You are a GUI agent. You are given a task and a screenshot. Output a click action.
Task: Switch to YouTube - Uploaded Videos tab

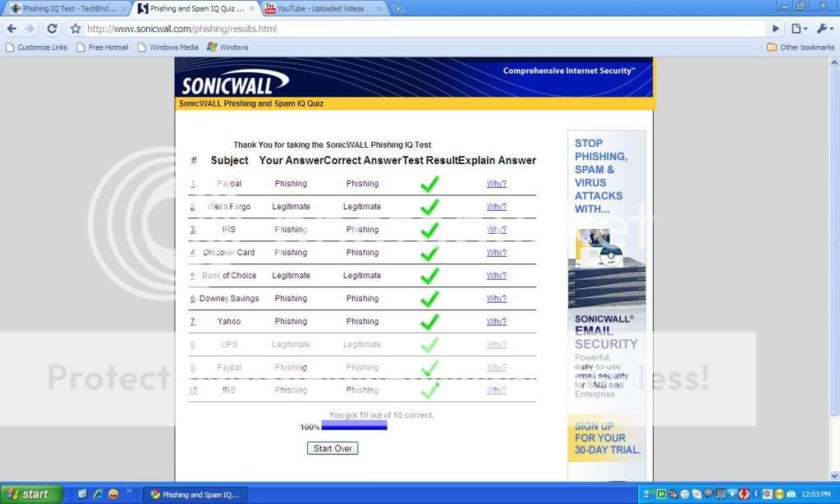pyautogui.click(x=323, y=8)
